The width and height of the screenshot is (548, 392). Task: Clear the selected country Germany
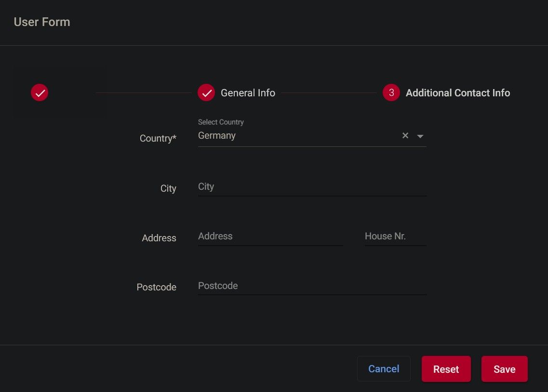pyautogui.click(x=405, y=136)
